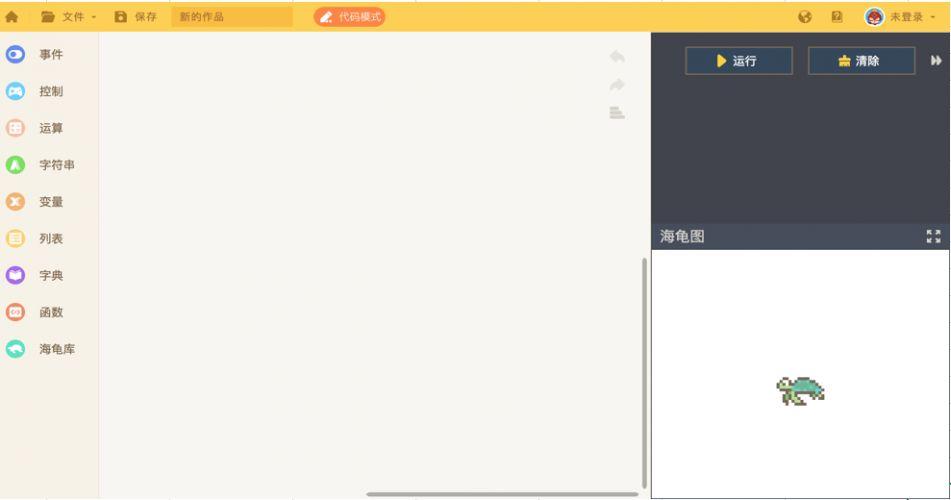The image size is (951, 500).
Task: Open the 海龟库 turtle library category
Action: click(x=41, y=349)
